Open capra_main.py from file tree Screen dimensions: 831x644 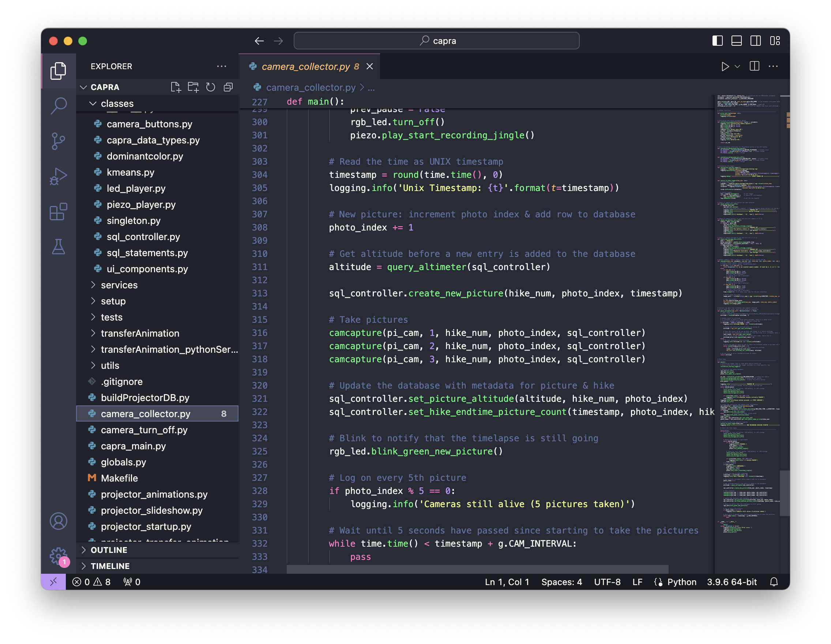(133, 446)
